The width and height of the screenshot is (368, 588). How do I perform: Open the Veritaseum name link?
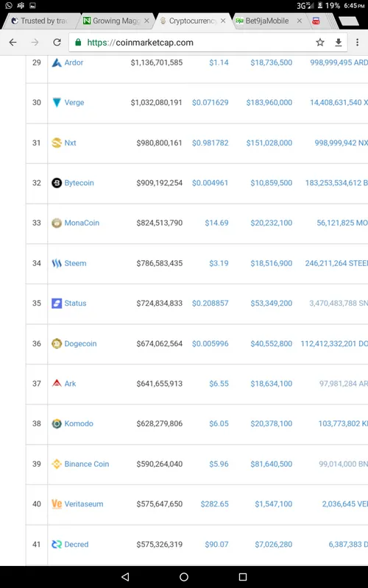coord(84,504)
